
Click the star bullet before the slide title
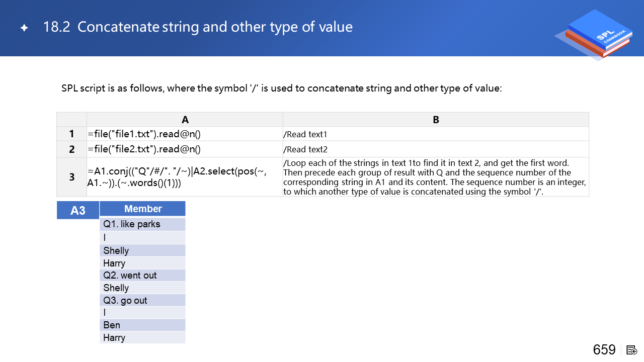(x=24, y=28)
